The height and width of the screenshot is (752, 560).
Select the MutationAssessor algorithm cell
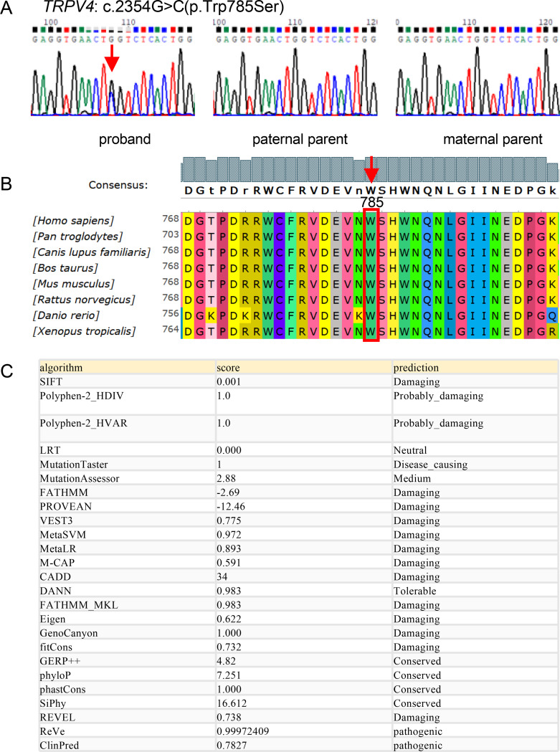coord(127,478)
